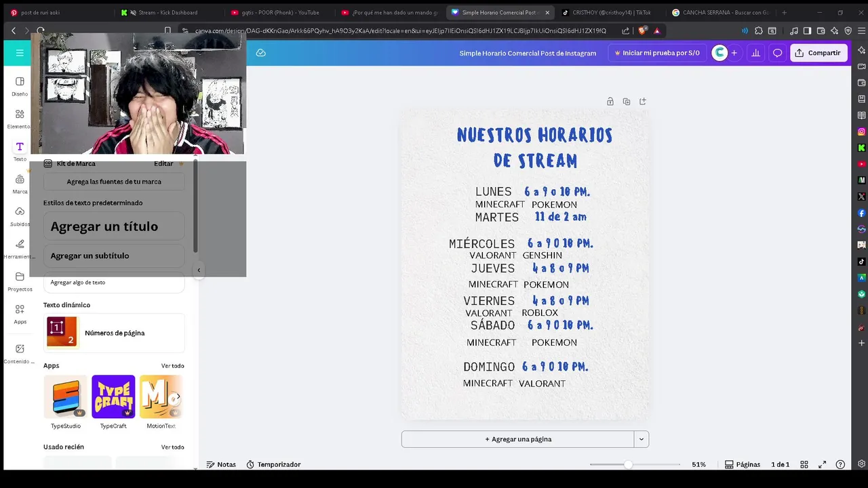The height and width of the screenshot is (488, 868).
Task: Open the Diseño panel in sidebar
Action: tap(20, 86)
